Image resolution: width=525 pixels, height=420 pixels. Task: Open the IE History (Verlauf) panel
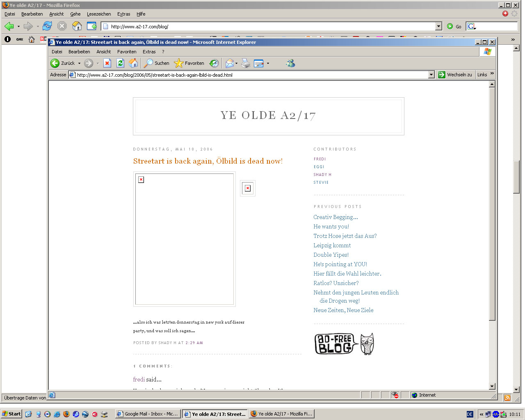214,63
